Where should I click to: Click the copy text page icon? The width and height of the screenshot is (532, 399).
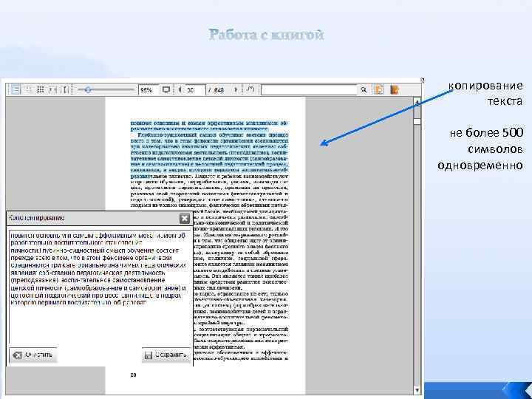[379, 89]
